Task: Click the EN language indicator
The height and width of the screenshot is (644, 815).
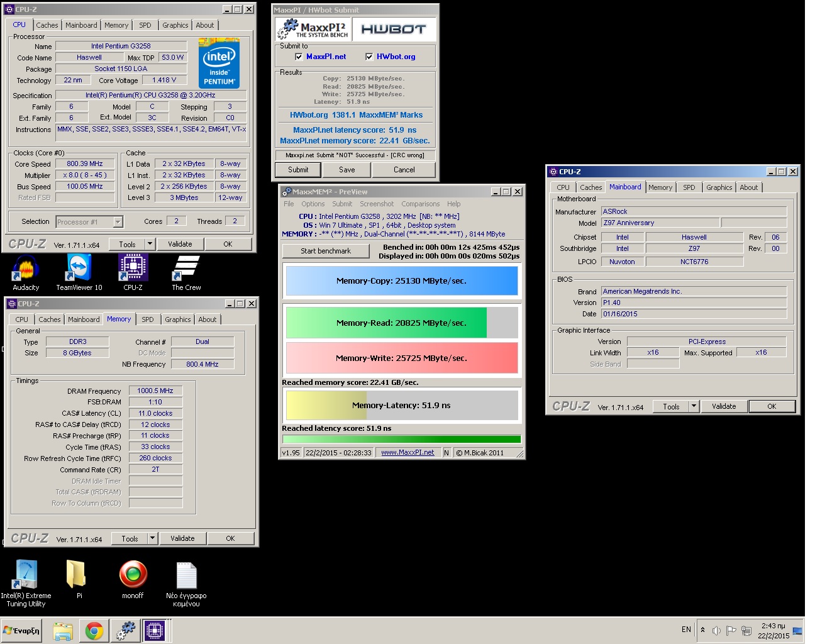Action: 686,630
